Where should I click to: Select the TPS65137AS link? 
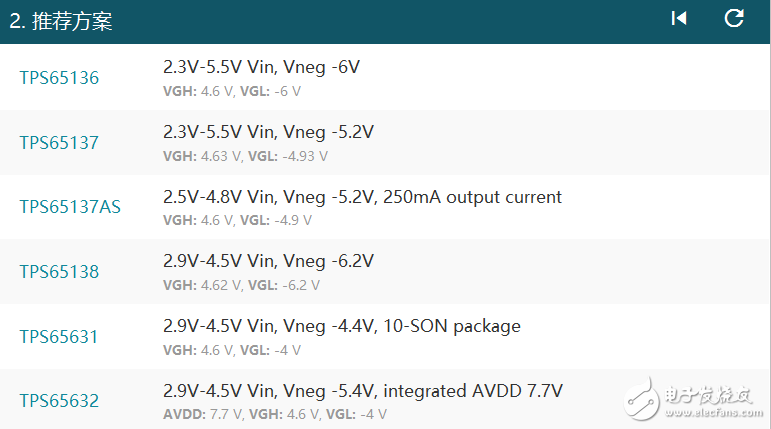[x=70, y=207]
